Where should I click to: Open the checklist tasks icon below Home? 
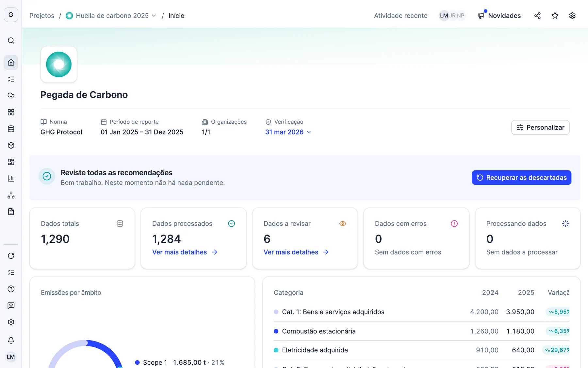11,79
